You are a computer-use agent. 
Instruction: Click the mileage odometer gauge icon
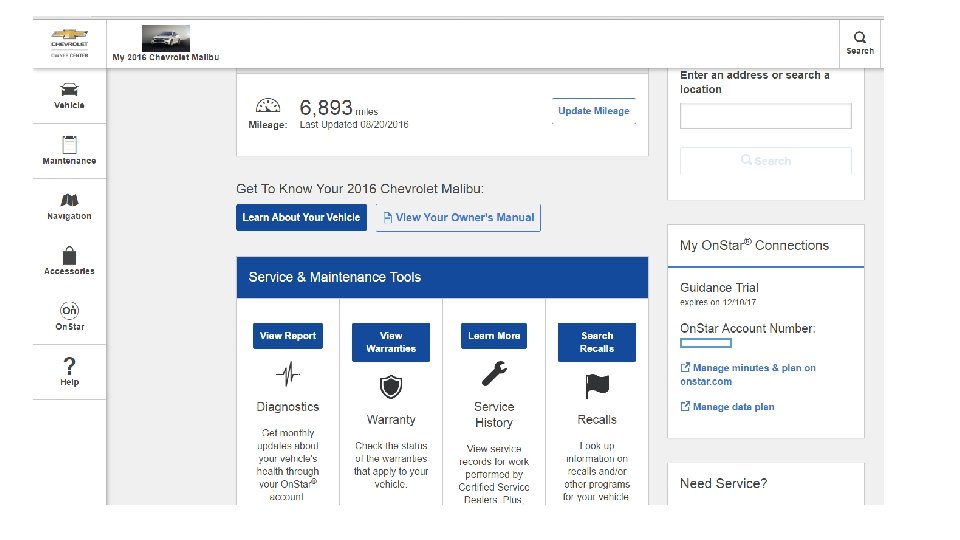point(268,106)
